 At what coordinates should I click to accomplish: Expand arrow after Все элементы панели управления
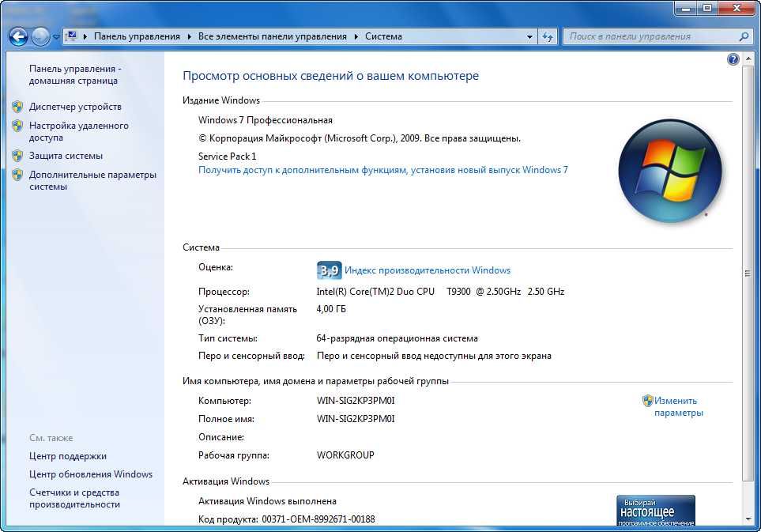click(x=356, y=37)
